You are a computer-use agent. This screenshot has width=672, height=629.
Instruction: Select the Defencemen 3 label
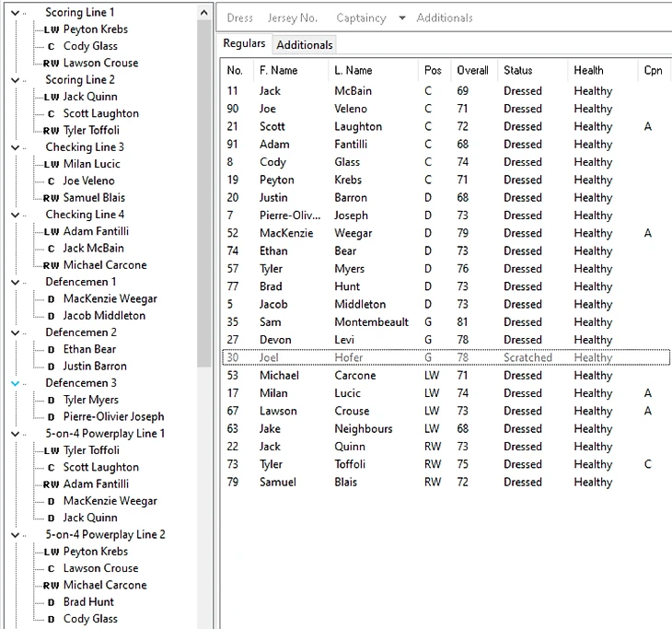tap(81, 383)
